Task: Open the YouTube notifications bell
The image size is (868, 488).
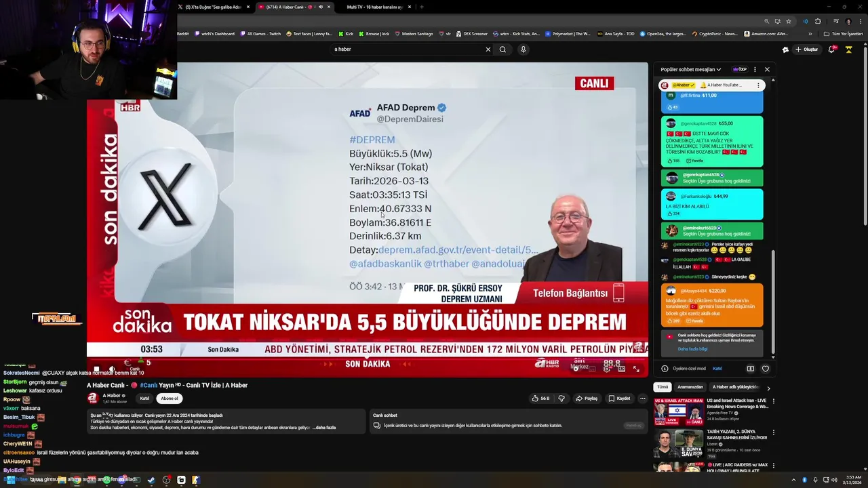Action: pos(832,49)
